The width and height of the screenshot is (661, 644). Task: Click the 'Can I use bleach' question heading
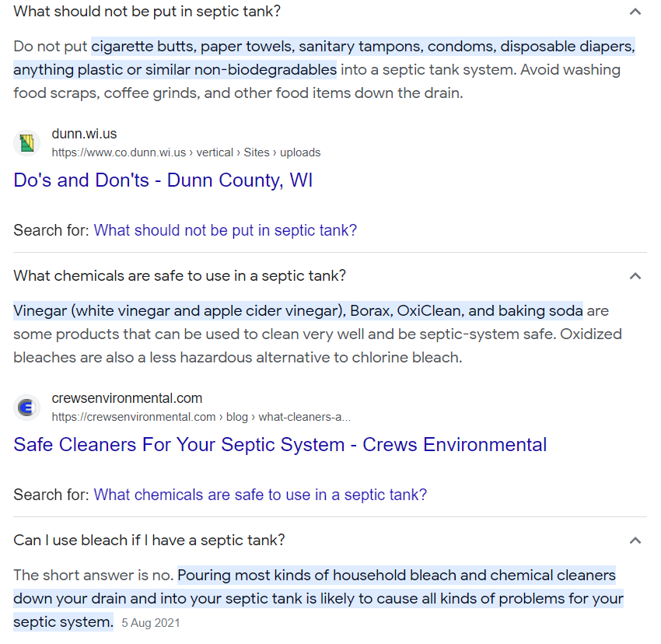149,541
